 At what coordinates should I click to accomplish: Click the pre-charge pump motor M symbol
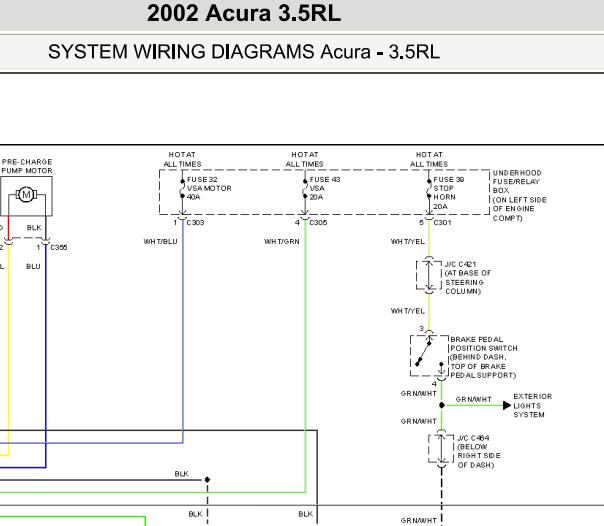click(26, 194)
